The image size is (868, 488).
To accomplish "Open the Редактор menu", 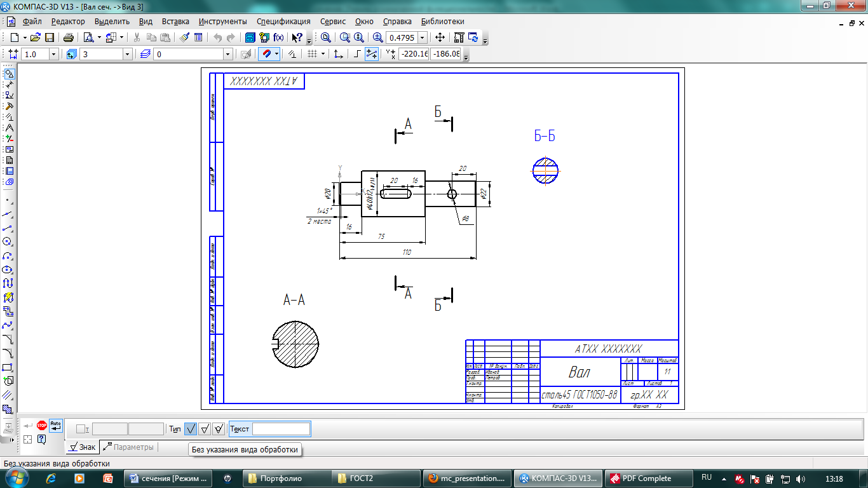I will point(68,21).
